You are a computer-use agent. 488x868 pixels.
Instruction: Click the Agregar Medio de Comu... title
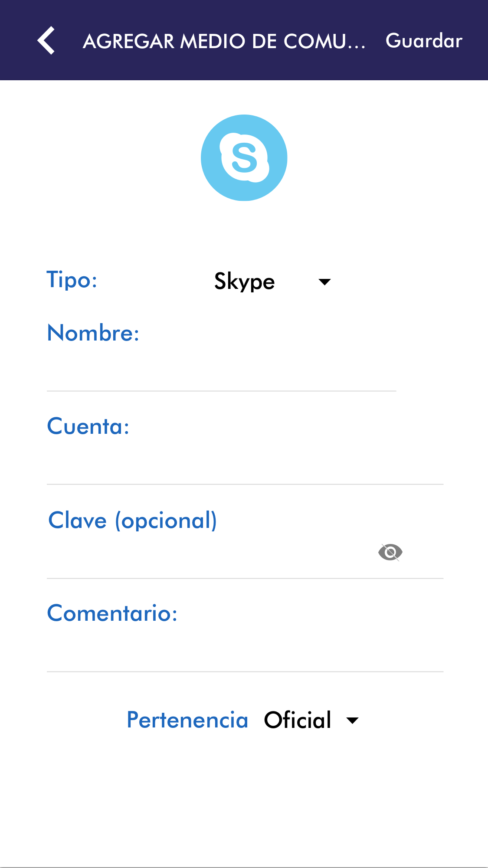(224, 41)
